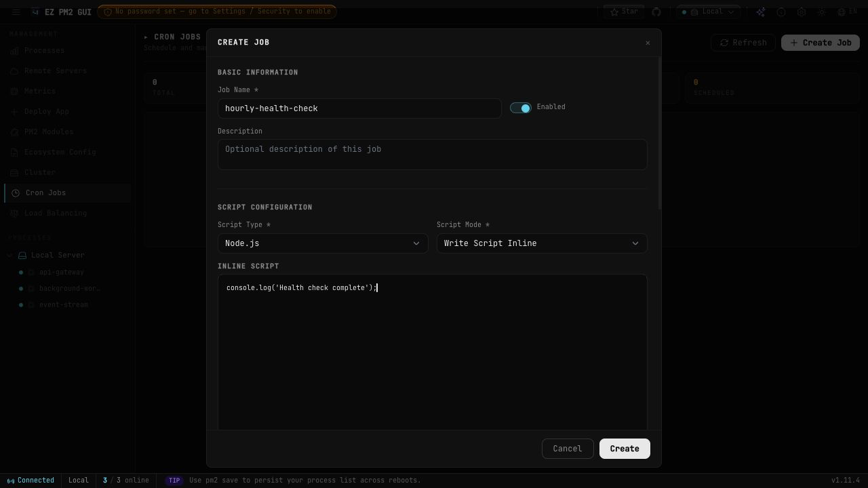Click the dialog's vertical scrollbar
Image resolution: width=868 pixels, height=488 pixels.
tap(659, 134)
